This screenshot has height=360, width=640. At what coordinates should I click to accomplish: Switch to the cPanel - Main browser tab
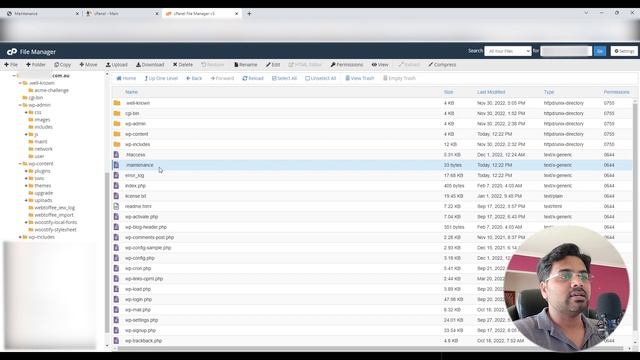[122, 13]
